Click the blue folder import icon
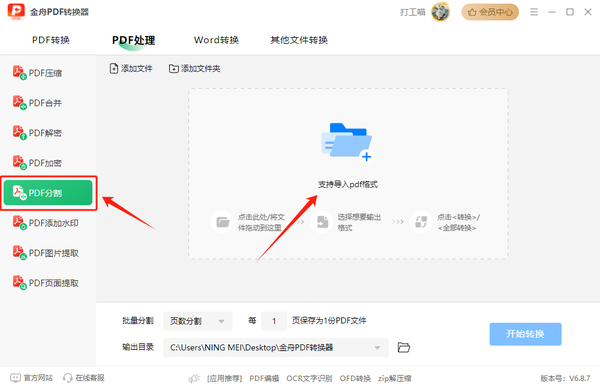This screenshot has height=390, width=600. [x=347, y=142]
